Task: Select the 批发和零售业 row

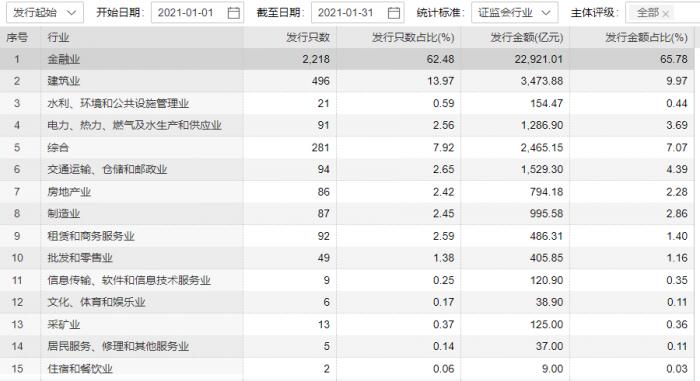Action: [x=347, y=258]
